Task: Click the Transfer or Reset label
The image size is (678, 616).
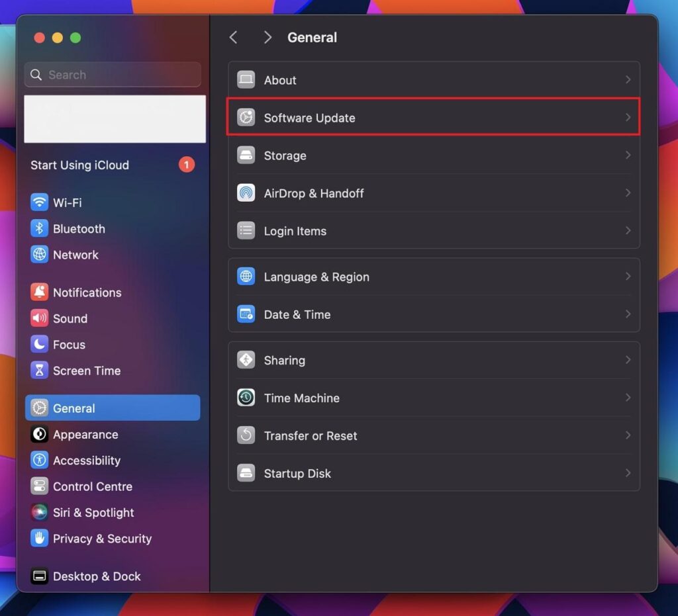Action: pos(311,436)
